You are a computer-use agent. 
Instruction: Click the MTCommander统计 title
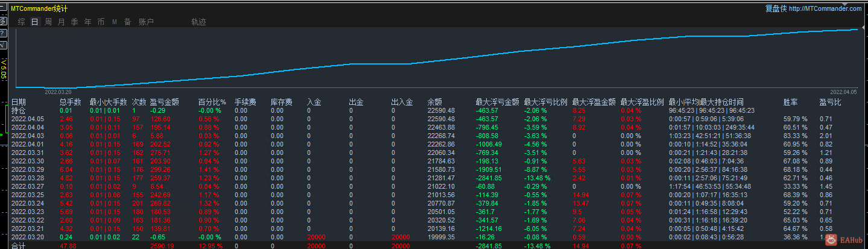point(40,8)
